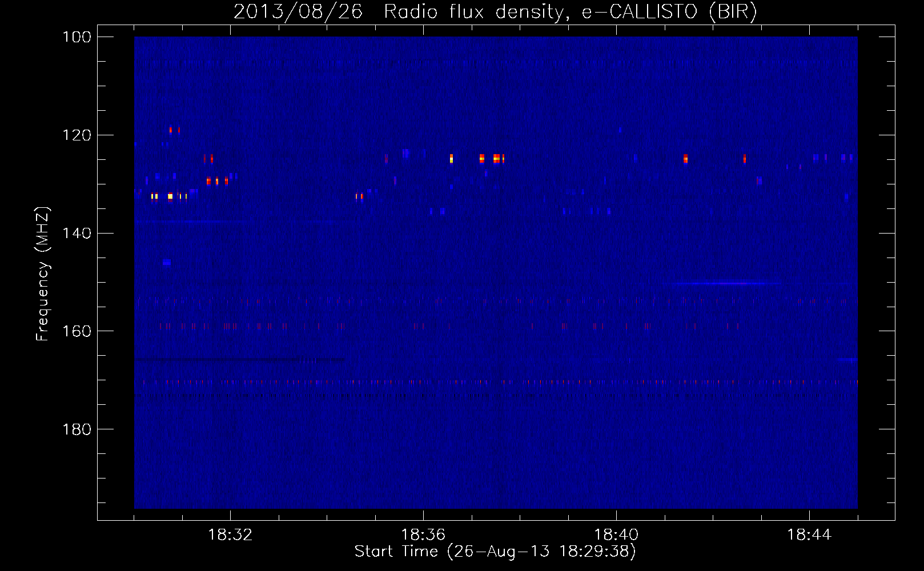The image size is (924, 571).
Task: Click the red-yellow burst at 125 MHz near 18:36:30
Action: pyautogui.click(x=451, y=159)
